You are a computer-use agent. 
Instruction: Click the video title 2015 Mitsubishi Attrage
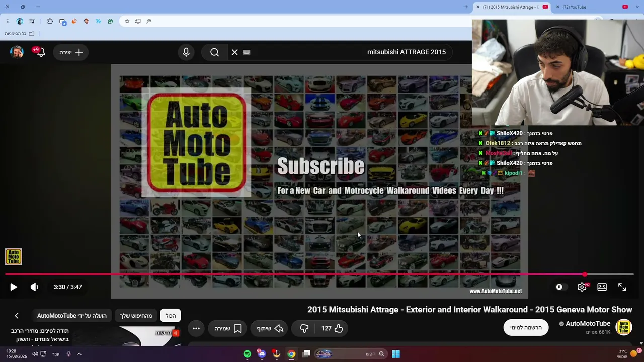469,310
